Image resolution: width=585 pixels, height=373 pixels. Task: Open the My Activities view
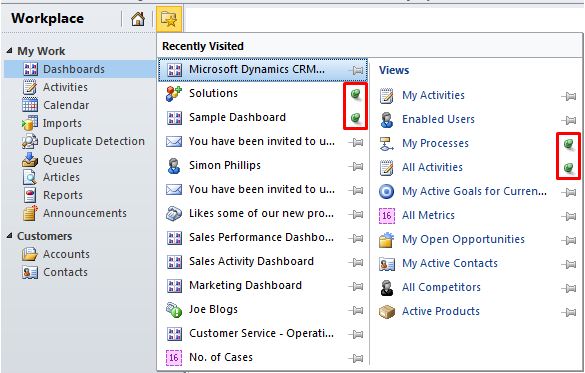tap(433, 95)
